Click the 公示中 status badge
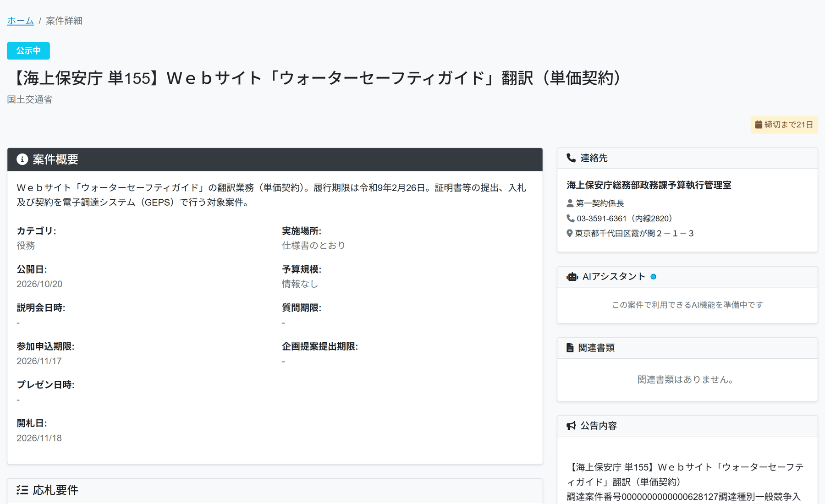This screenshot has height=504, width=825. [28, 51]
